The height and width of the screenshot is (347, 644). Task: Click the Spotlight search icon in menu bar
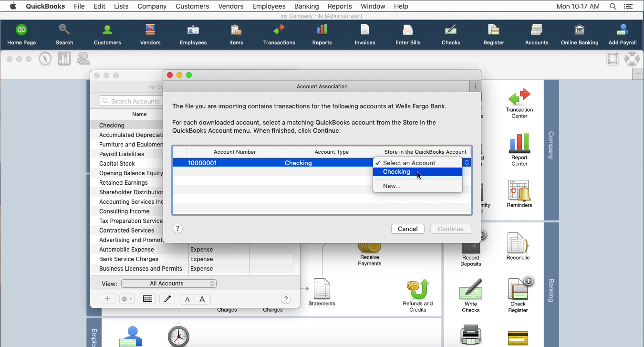tap(613, 6)
